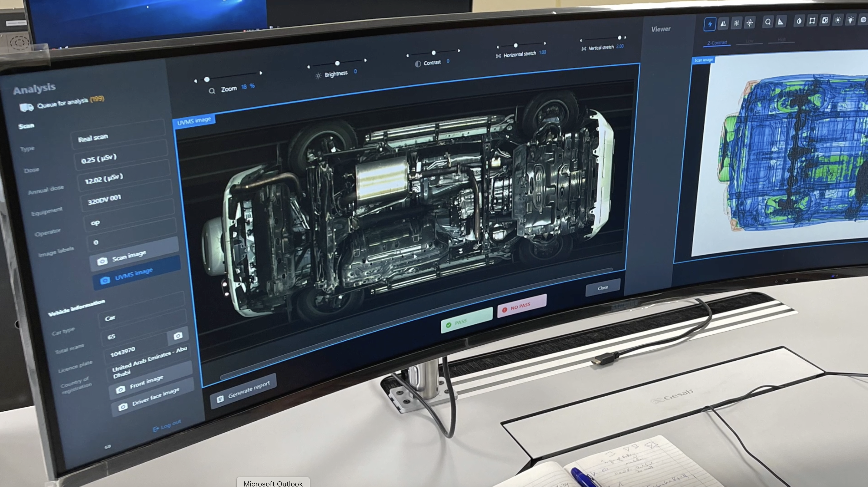Image resolution: width=868 pixels, height=487 pixels.
Task: Select the lightning bolt tool in Viewer
Action: point(710,24)
